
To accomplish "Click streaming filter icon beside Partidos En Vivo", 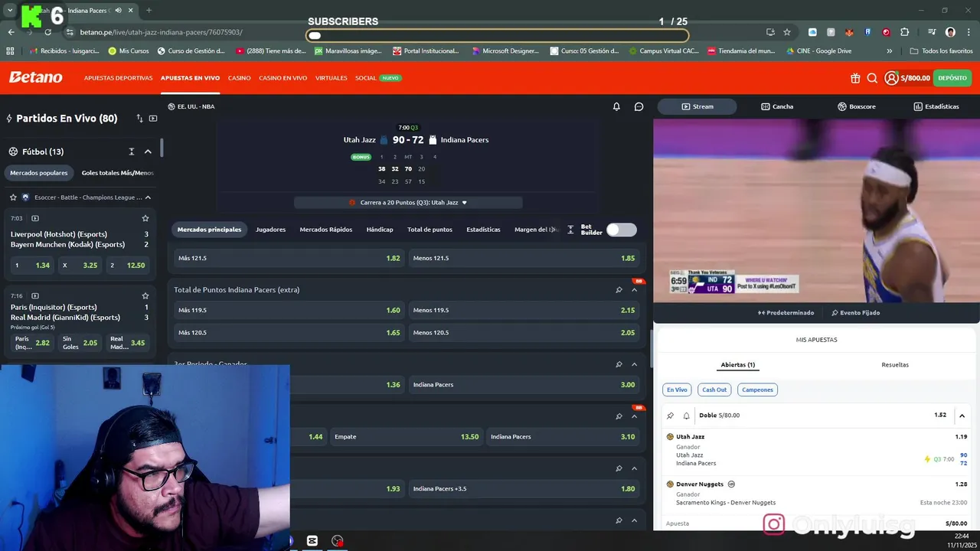I will pos(153,119).
